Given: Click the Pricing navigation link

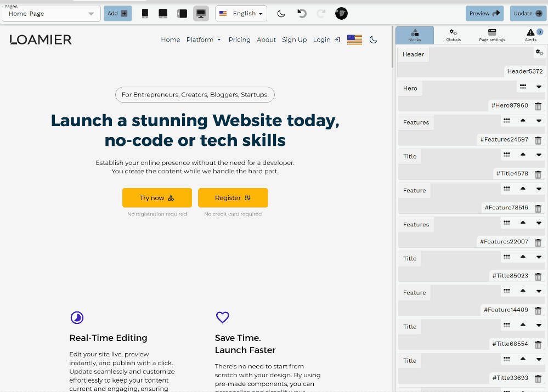Looking at the screenshot, I should (239, 39).
